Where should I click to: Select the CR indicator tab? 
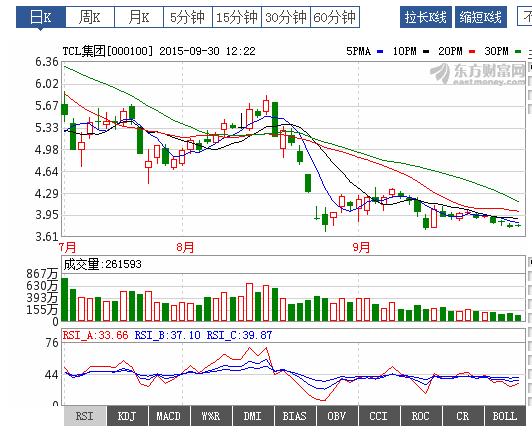(463, 416)
